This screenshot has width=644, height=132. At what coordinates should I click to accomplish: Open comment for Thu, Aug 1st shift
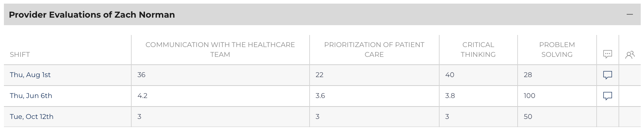pyautogui.click(x=607, y=75)
